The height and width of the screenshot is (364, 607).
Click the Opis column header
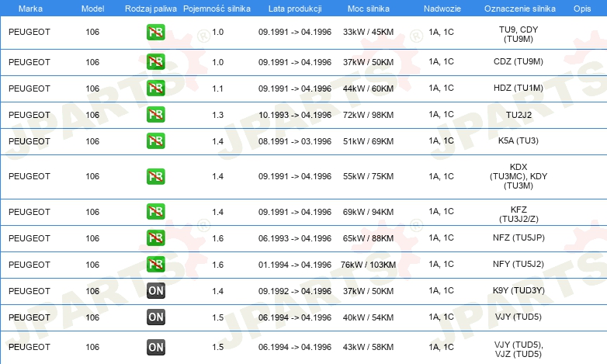[582, 9]
